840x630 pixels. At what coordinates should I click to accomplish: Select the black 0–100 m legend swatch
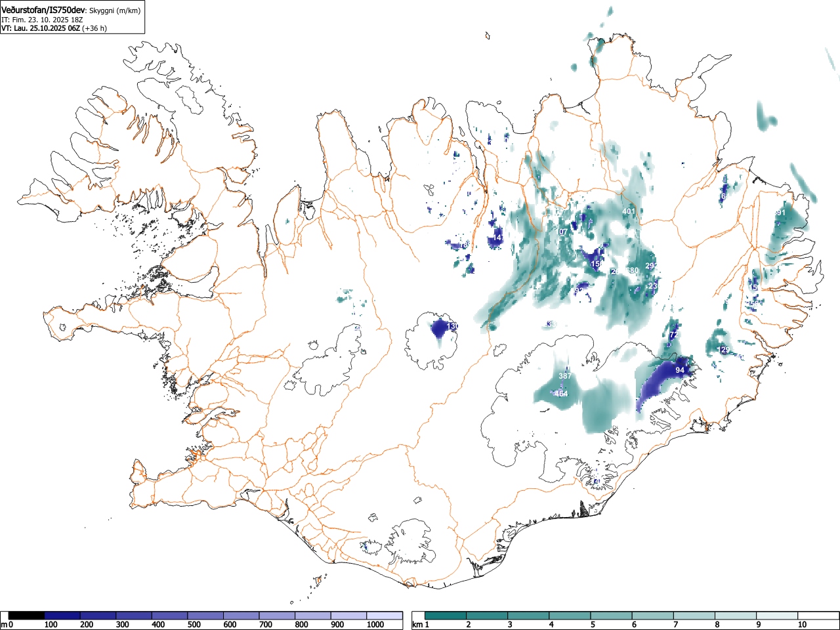pos(27,616)
